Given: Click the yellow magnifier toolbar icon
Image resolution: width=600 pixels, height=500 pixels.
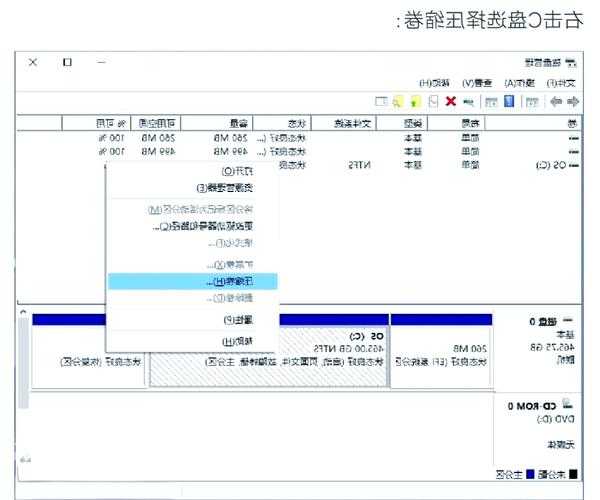Looking at the screenshot, I should (396, 101).
